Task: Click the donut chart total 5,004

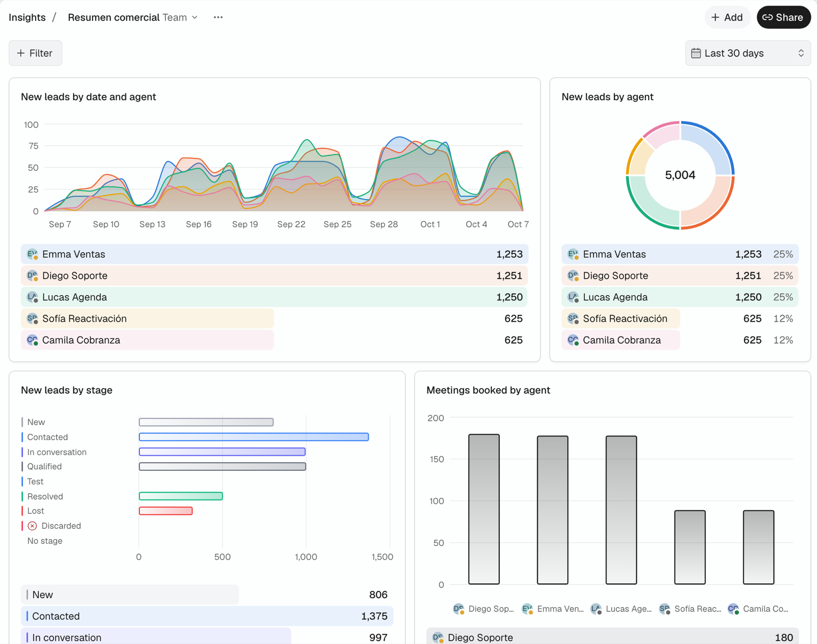Action: (680, 175)
